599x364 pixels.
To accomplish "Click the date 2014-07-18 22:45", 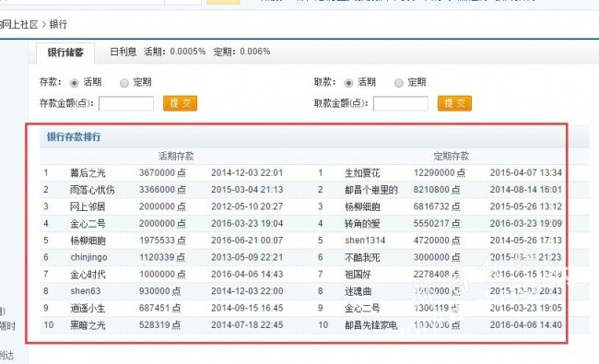I will [247, 325].
